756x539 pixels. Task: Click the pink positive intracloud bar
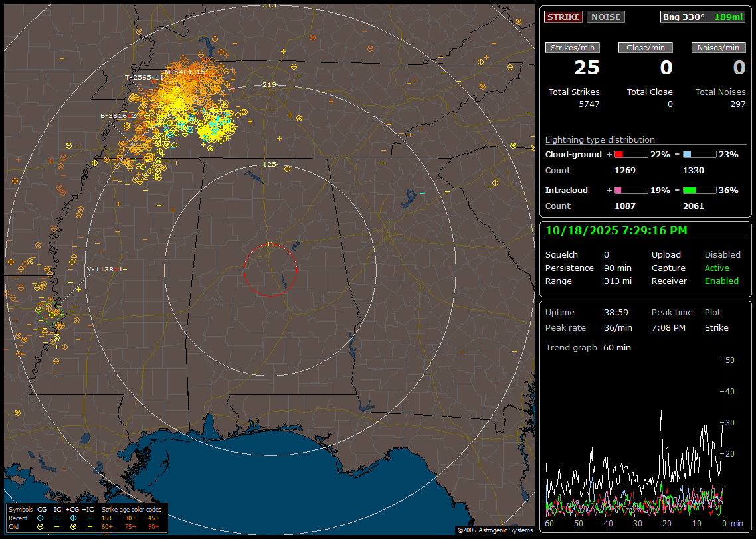point(630,190)
